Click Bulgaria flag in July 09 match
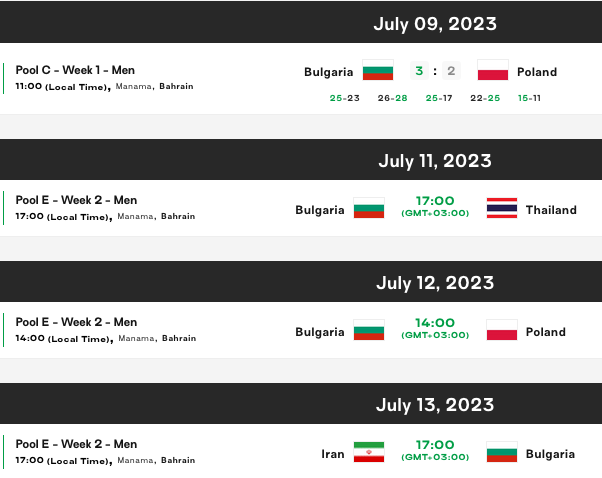 pos(378,71)
